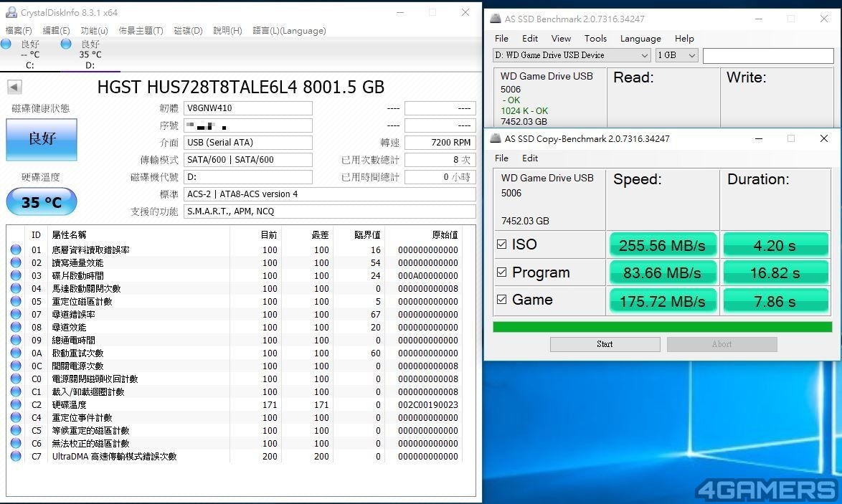842x504 pixels.
Task: Open the 1 GB test size dropdown
Action: [x=676, y=55]
